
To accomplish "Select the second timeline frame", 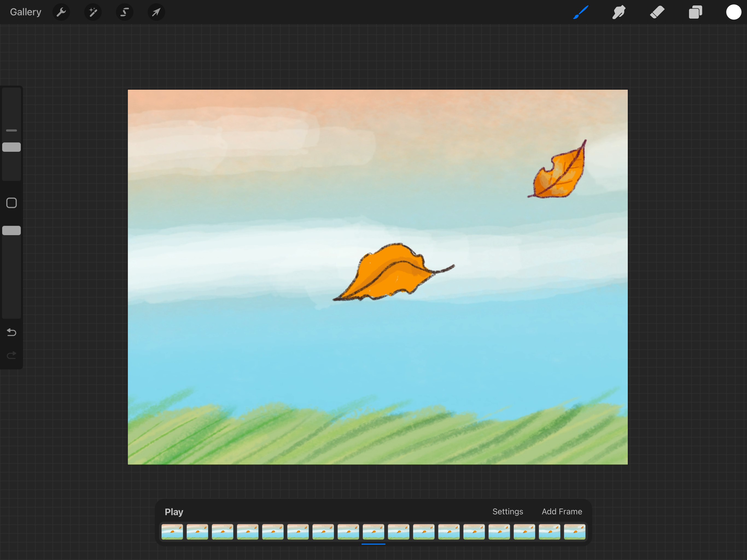I will tap(197, 532).
